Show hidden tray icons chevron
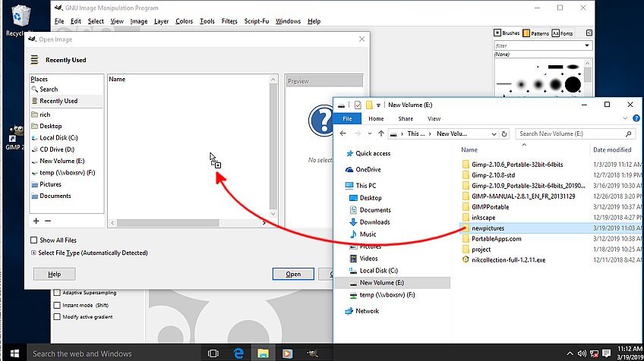Image resolution: width=644 pixels, height=361 pixels. tap(570, 353)
